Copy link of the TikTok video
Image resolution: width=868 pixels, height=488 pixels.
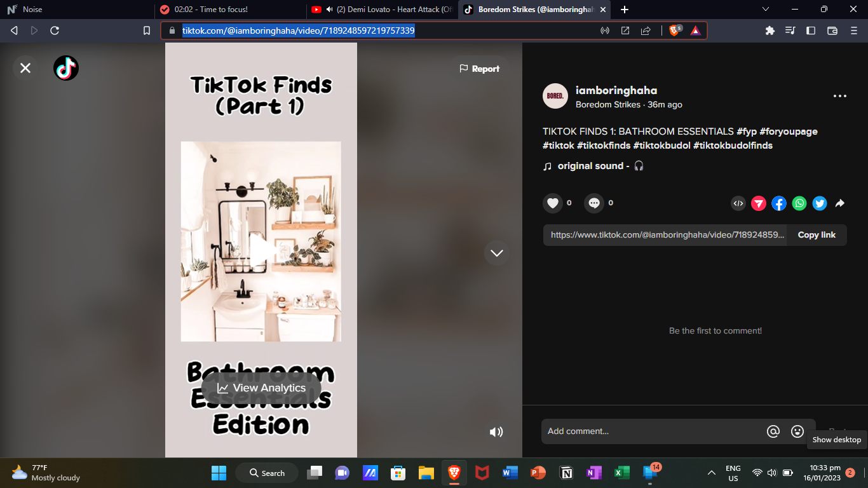click(x=817, y=234)
